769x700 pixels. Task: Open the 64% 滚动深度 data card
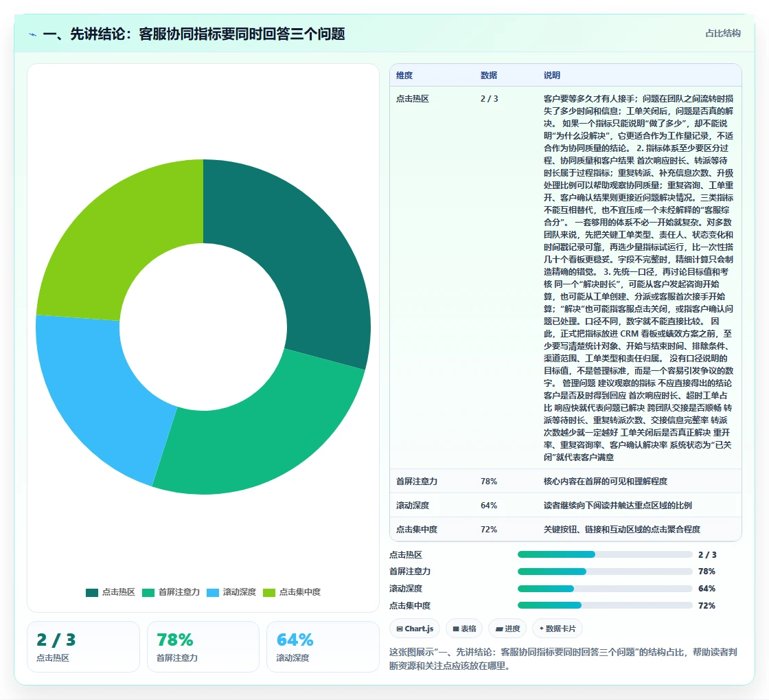[x=323, y=647]
